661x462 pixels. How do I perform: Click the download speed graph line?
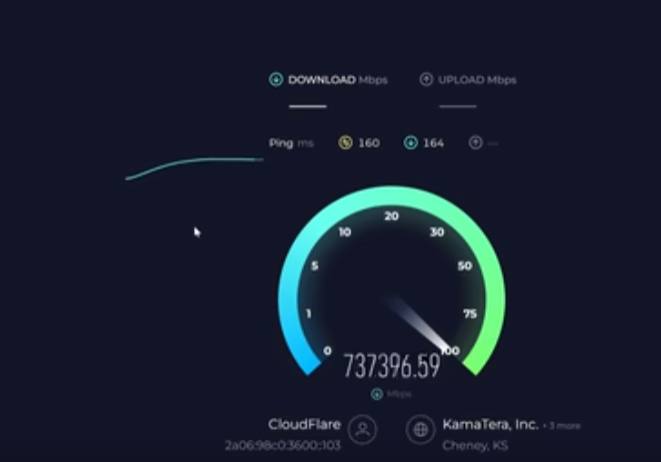pyautogui.click(x=194, y=168)
